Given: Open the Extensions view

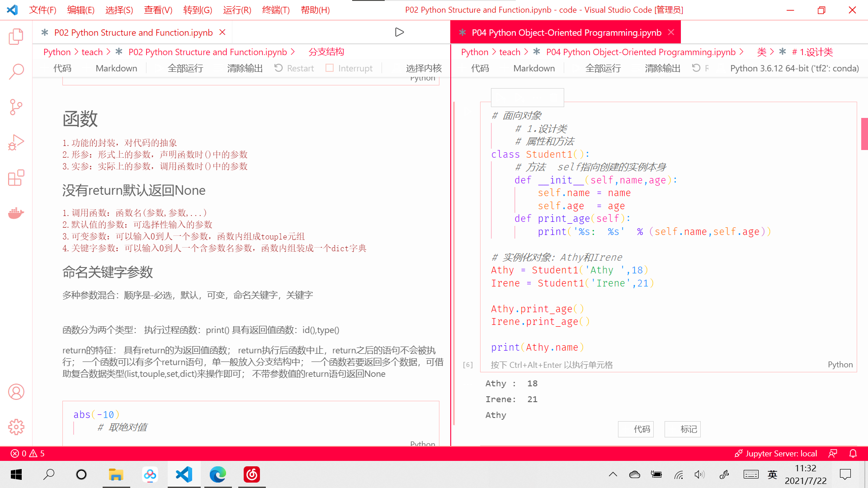Looking at the screenshot, I should pos(16,178).
